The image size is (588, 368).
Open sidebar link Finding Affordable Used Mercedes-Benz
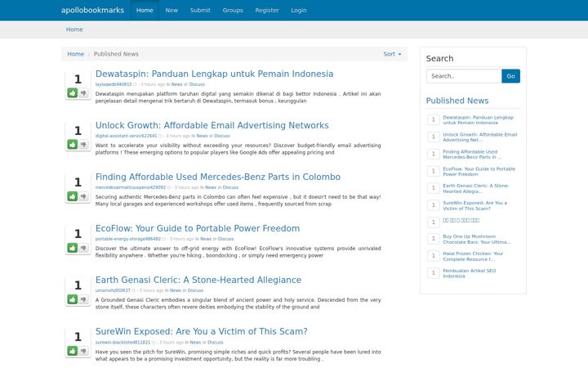[x=472, y=155]
